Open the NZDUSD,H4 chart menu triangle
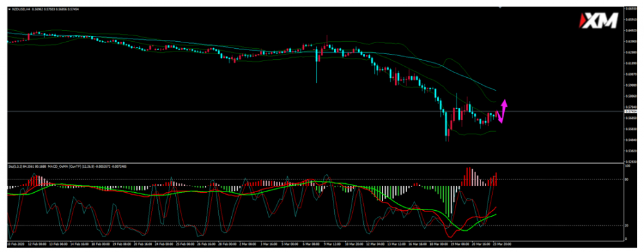 10,8
